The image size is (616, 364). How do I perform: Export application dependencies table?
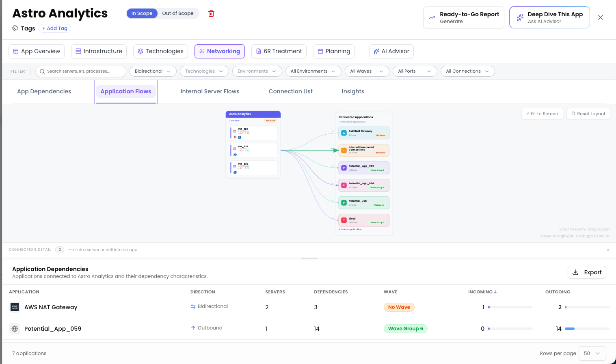click(587, 272)
